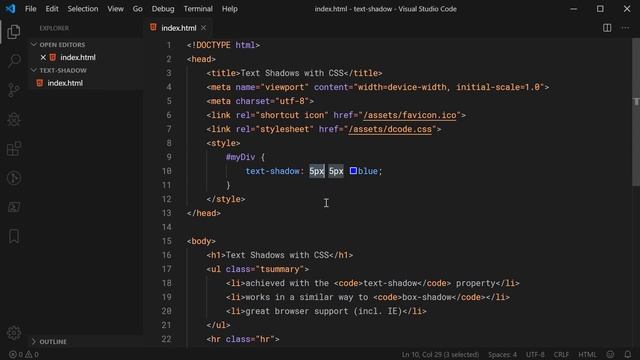
Task: Open the Live Share activity bar icon
Action: click(14, 178)
